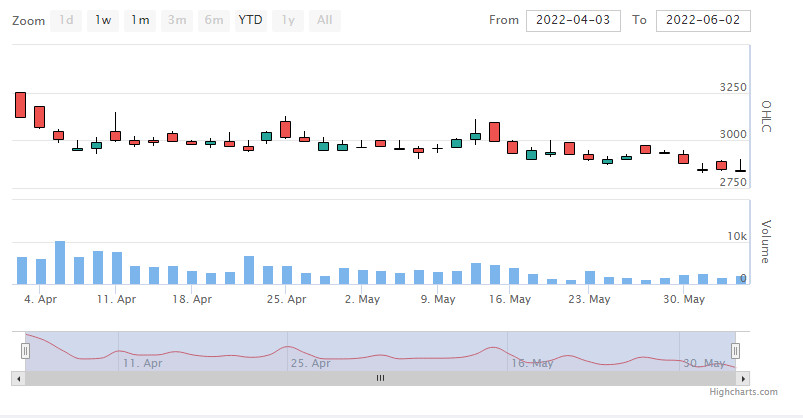Image resolution: width=803 pixels, height=418 pixels.
Task: Click the 1y zoom button
Action: click(x=288, y=20)
